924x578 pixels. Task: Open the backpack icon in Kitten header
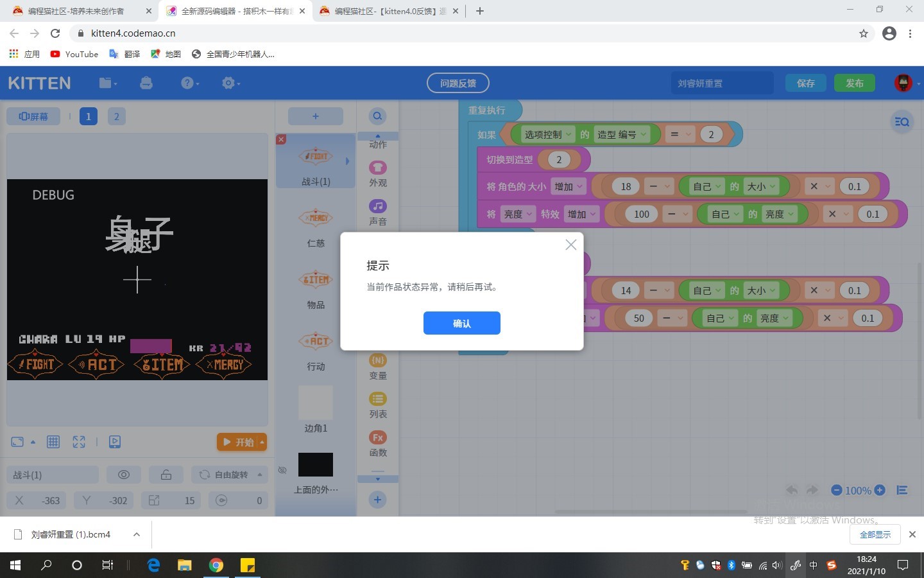point(146,83)
